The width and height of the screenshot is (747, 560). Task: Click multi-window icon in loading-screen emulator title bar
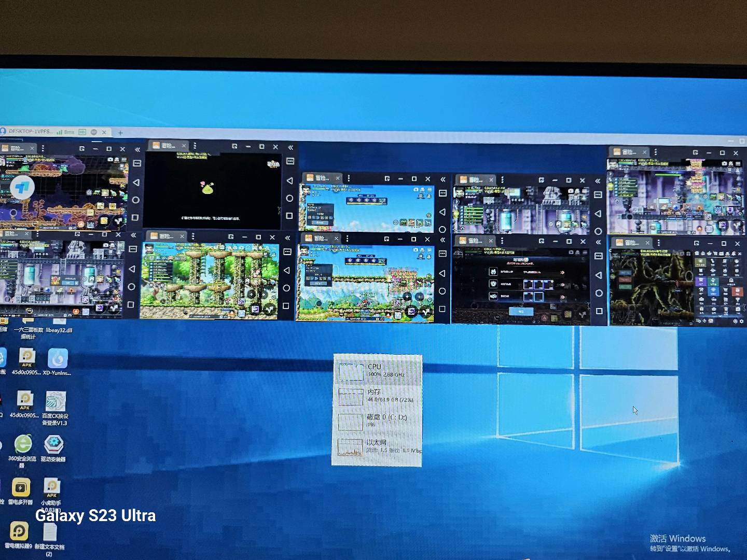(234, 147)
